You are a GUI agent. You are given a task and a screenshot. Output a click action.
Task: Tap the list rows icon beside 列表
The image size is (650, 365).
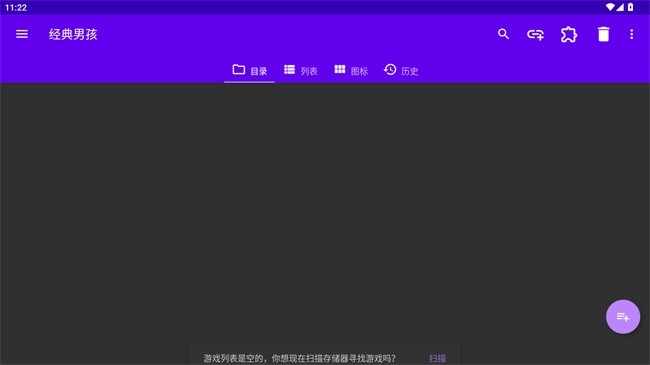point(289,69)
